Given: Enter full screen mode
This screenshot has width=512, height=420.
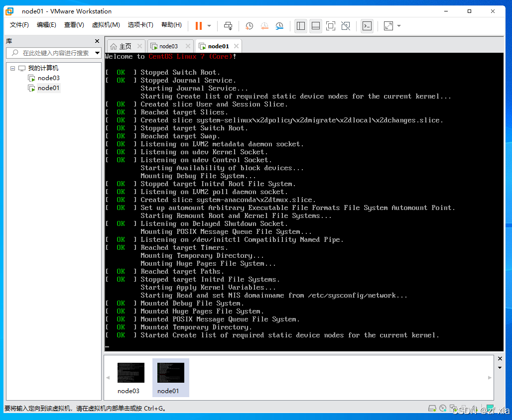Looking at the screenshot, I should 331,26.
